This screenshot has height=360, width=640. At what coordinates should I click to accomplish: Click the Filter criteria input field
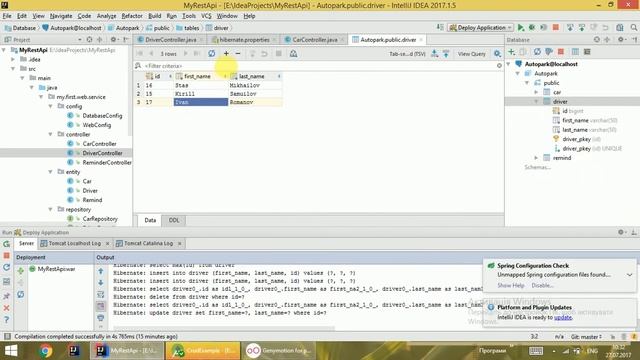(318, 66)
